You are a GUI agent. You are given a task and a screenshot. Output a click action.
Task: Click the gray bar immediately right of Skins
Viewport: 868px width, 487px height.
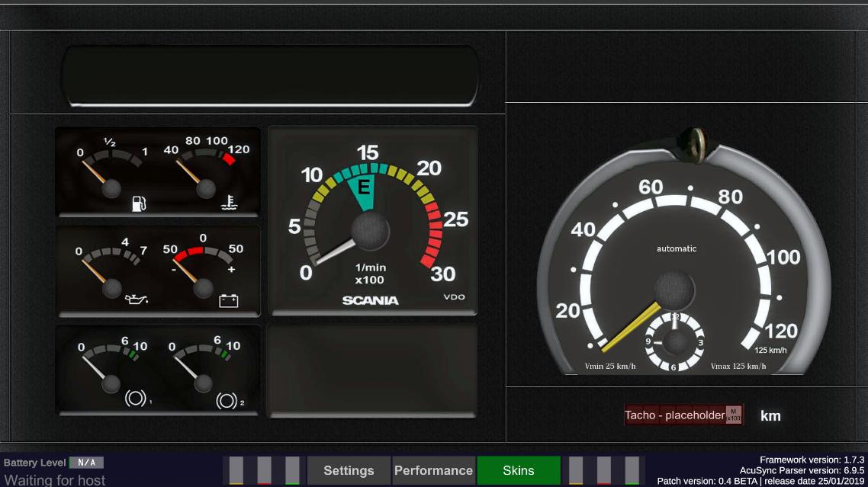(576, 470)
